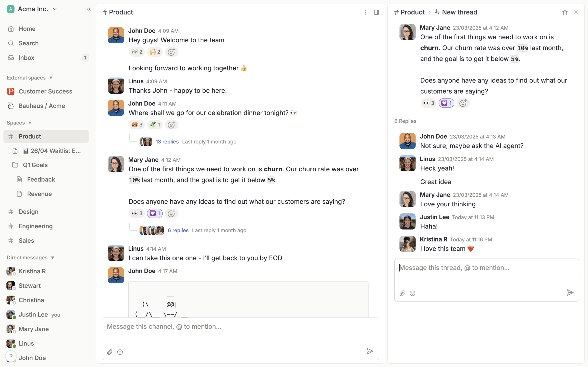The height and width of the screenshot is (367, 588).
Task: Toggle the burger reaction on dinner message
Action: 137,125
